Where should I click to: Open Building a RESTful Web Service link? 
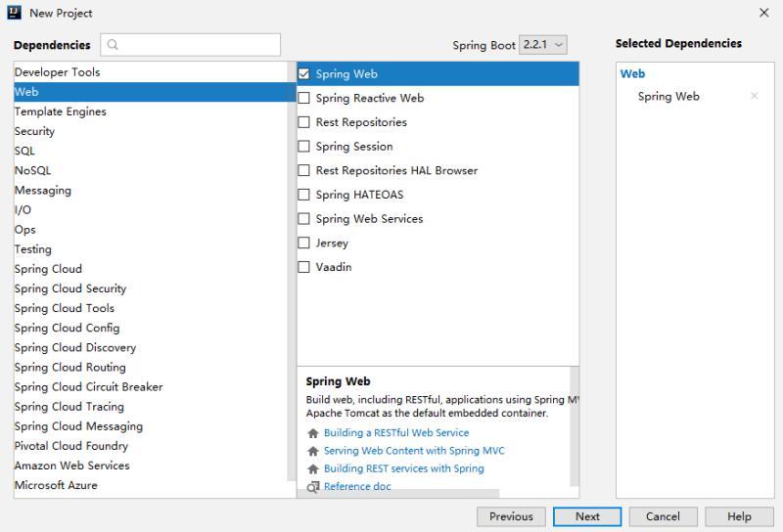pyautogui.click(x=396, y=432)
